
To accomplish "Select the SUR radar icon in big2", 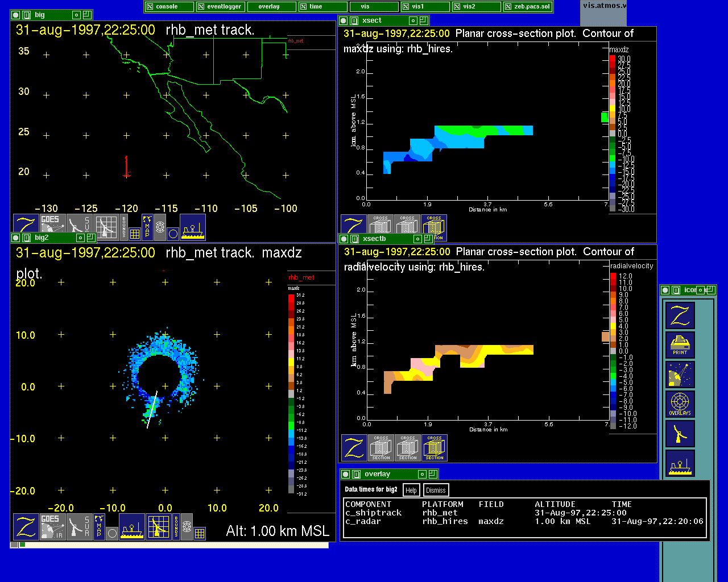I will 79,527.
